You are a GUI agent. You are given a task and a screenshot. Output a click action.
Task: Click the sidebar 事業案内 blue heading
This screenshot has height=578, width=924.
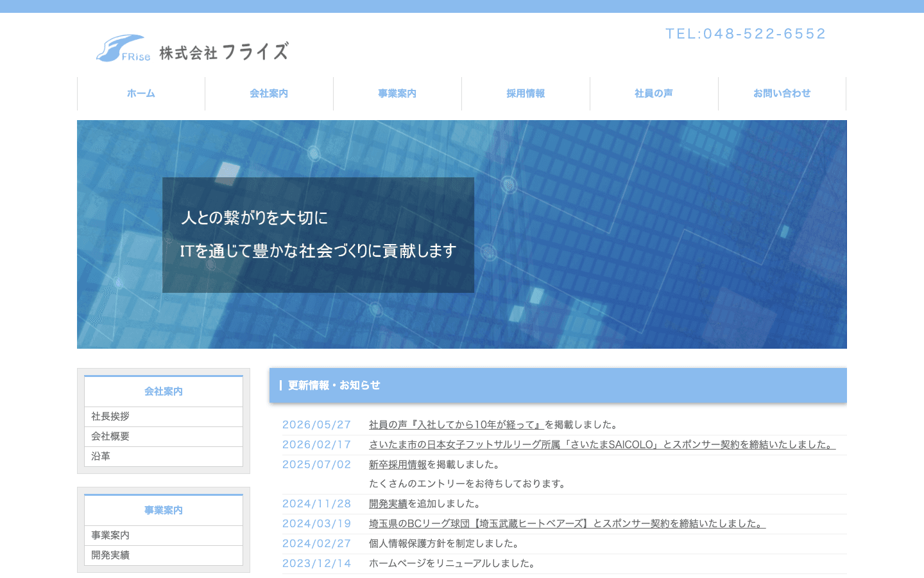pyautogui.click(x=164, y=510)
